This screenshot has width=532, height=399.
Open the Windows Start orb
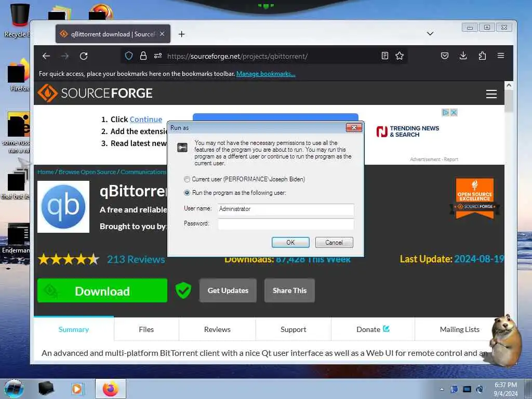click(14, 389)
